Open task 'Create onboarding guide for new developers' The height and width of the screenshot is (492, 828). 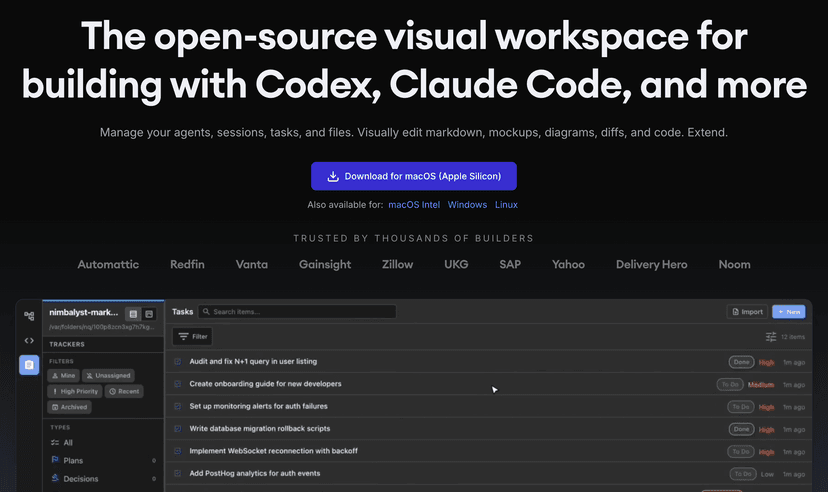[x=266, y=384]
